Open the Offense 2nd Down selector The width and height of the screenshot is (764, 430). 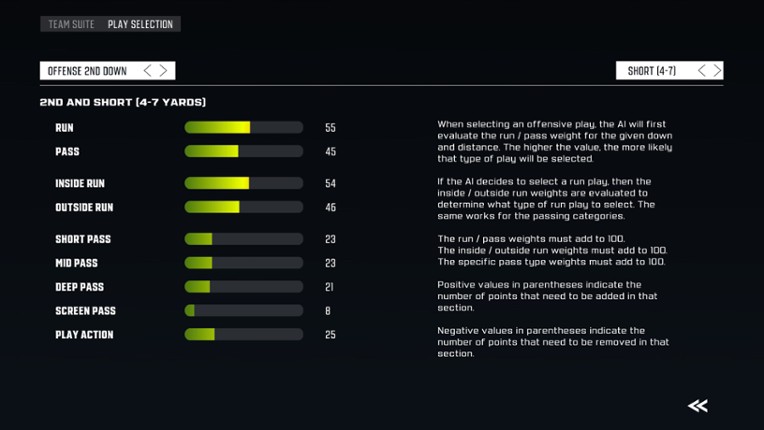88,71
